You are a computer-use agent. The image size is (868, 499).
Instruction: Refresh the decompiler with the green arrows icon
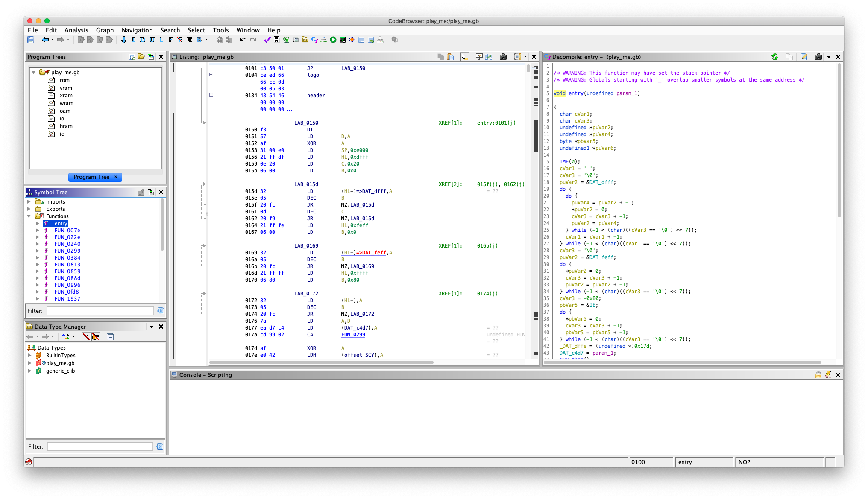click(x=776, y=57)
